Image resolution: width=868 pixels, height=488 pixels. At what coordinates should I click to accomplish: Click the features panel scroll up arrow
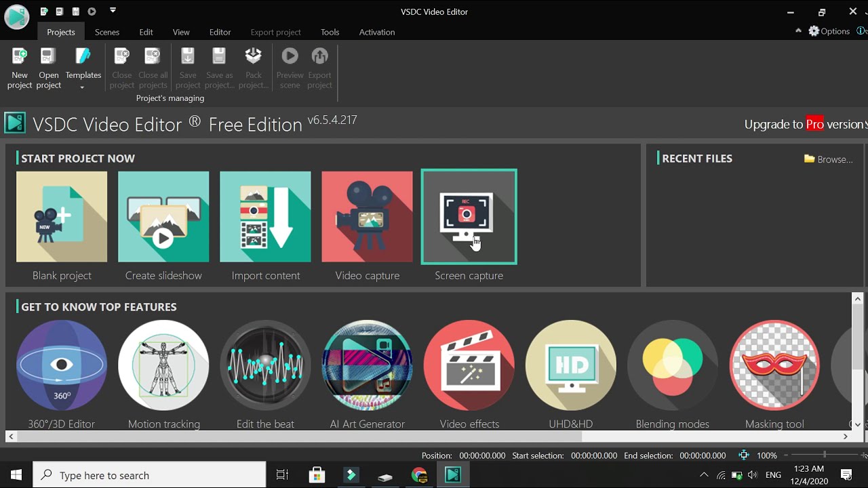(x=857, y=299)
